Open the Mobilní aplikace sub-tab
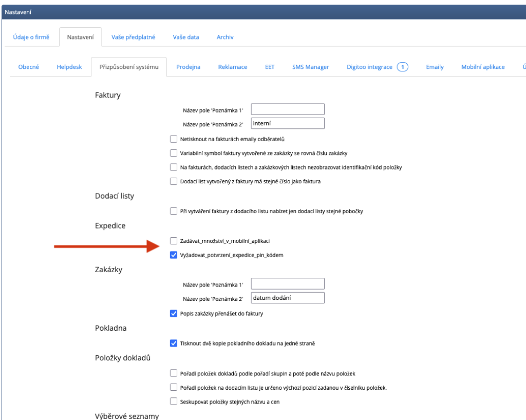 click(483, 67)
